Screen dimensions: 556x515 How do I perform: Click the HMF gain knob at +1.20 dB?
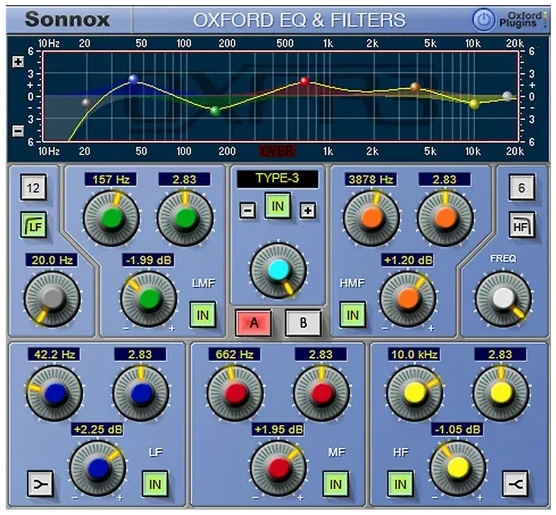[x=408, y=299]
